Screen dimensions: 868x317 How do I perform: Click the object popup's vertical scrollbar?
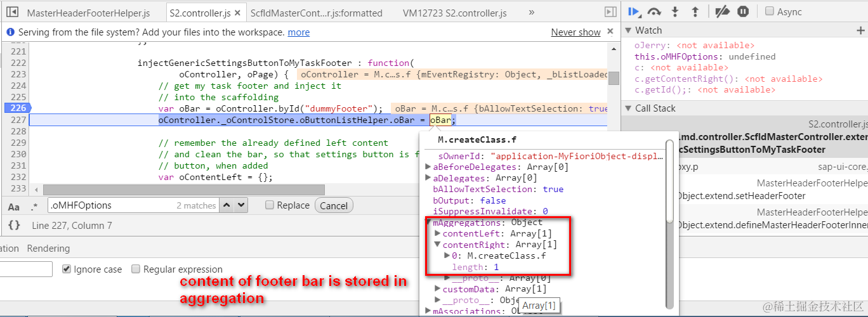pyautogui.click(x=669, y=181)
